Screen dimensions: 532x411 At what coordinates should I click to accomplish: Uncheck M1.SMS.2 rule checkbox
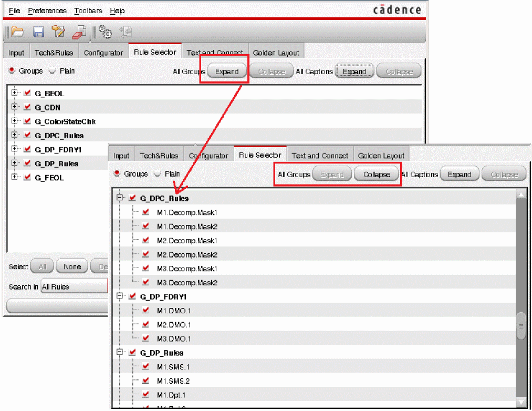click(146, 381)
